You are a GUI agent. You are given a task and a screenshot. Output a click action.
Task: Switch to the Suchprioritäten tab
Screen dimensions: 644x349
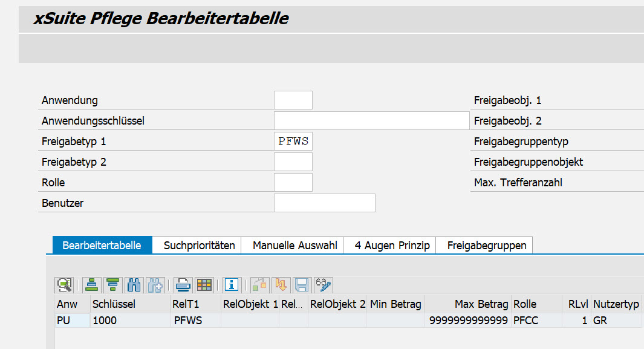click(199, 245)
